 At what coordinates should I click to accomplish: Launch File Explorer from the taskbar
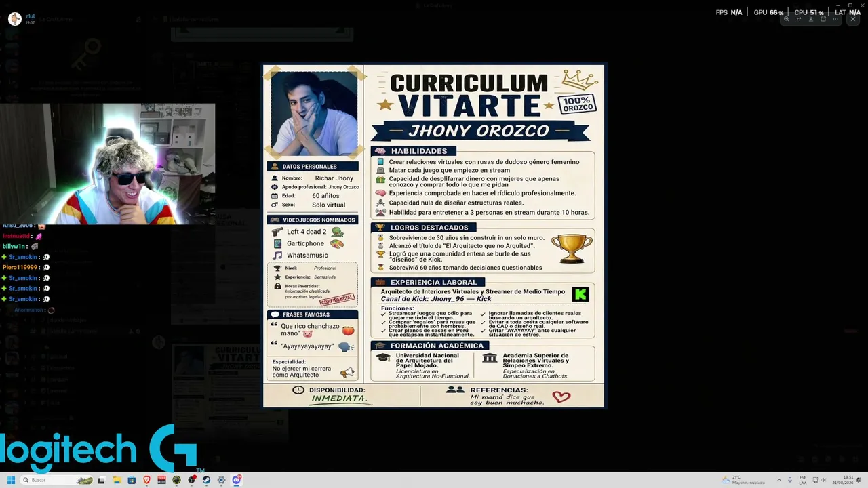(117, 480)
